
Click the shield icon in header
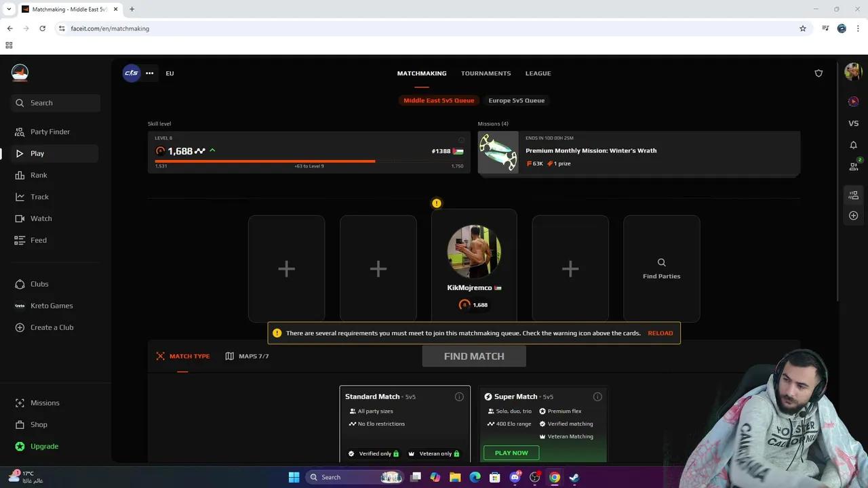tap(818, 73)
